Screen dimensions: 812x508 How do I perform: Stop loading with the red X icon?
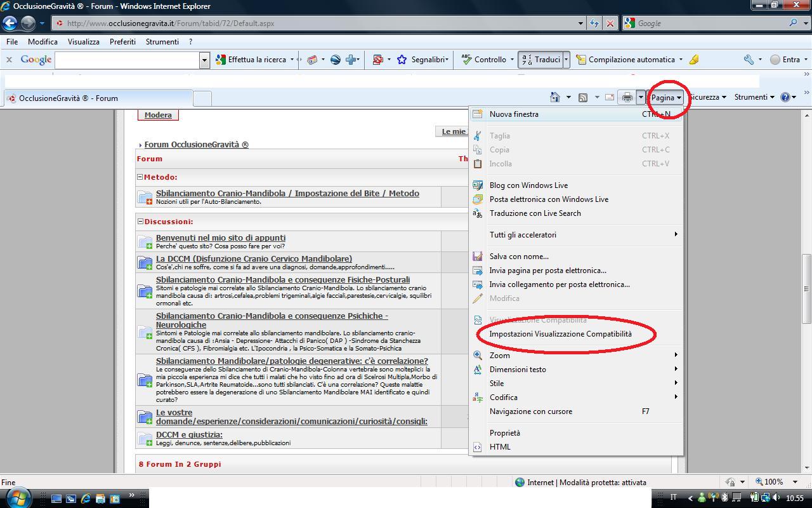click(x=610, y=23)
